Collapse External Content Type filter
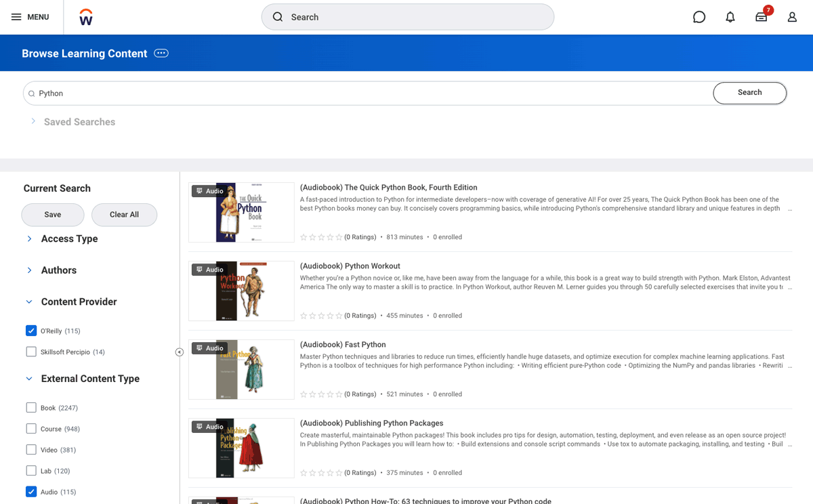 click(x=29, y=379)
